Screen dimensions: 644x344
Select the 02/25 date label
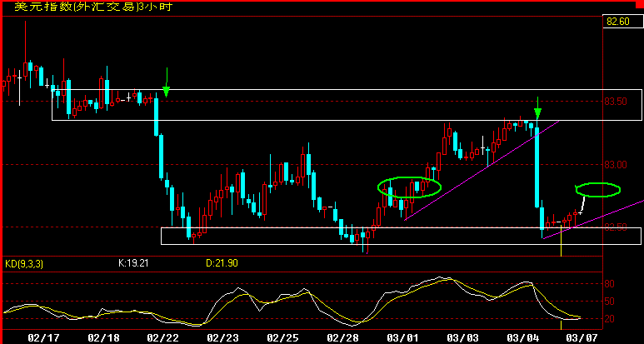(282, 337)
